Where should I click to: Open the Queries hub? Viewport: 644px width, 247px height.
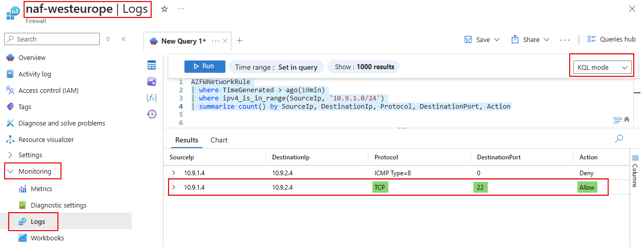tap(611, 39)
